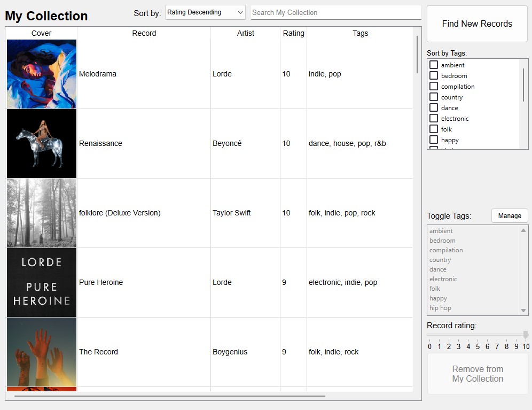Select folklore album cover thumbnail
Image resolution: width=532 pixels, height=410 pixels.
click(41, 213)
